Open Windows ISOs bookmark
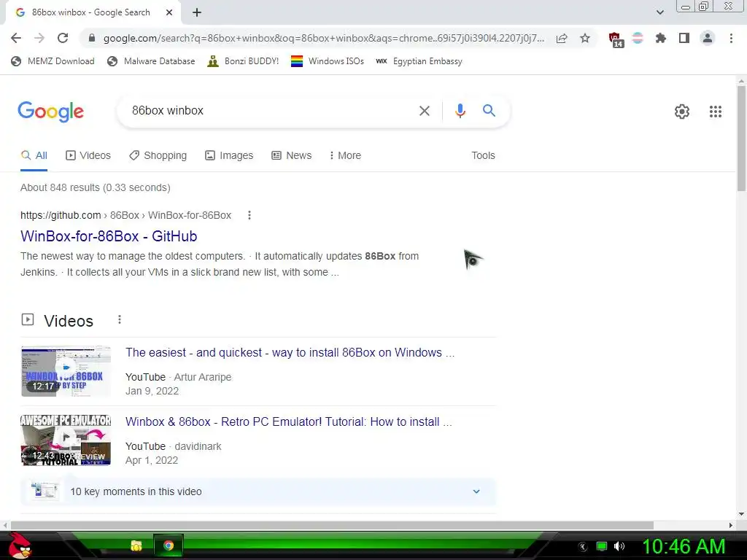The image size is (747, 560). (328, 61)
